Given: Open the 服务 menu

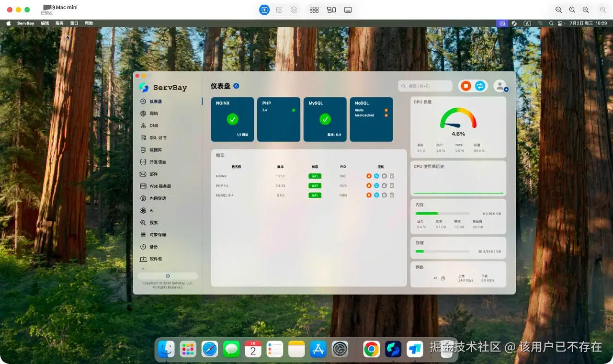Looking at the screenshot, I should (59, 23).
